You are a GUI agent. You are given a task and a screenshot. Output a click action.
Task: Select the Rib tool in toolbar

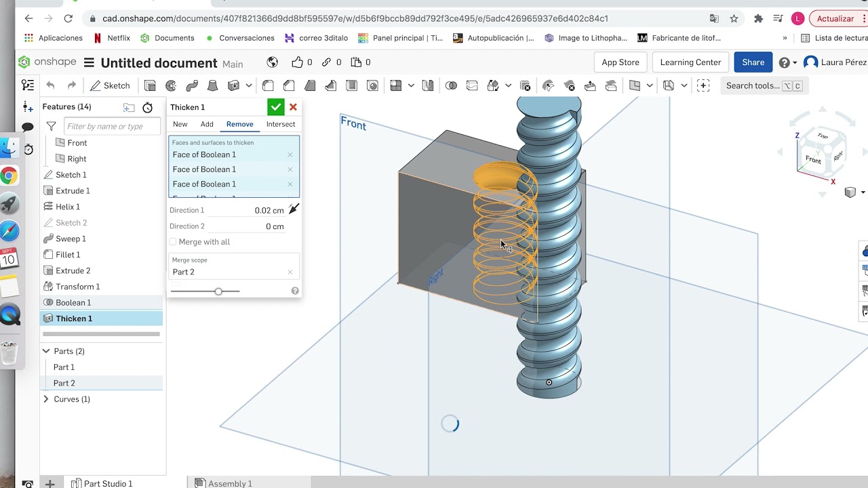(331, 85)
